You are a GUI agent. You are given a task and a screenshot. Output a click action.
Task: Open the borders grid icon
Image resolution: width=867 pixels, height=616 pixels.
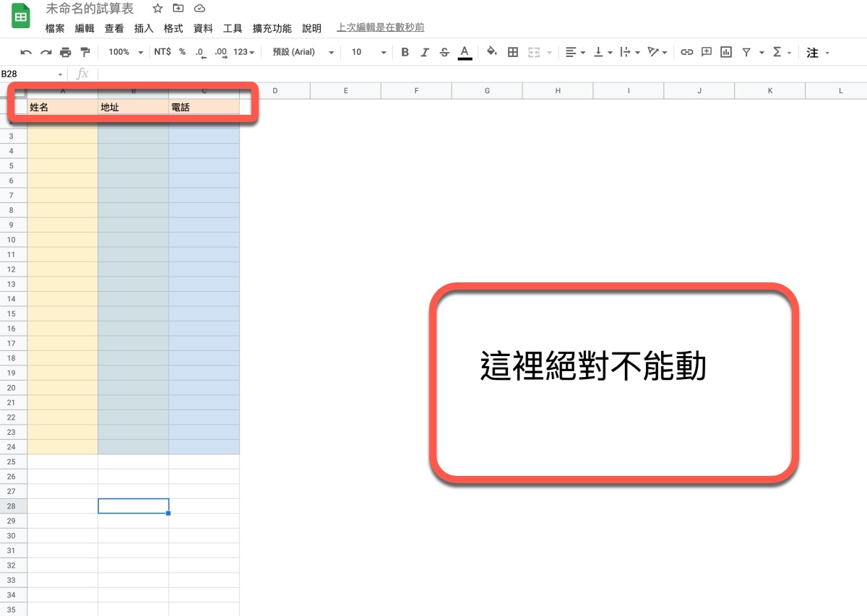(x=513, y=52)
